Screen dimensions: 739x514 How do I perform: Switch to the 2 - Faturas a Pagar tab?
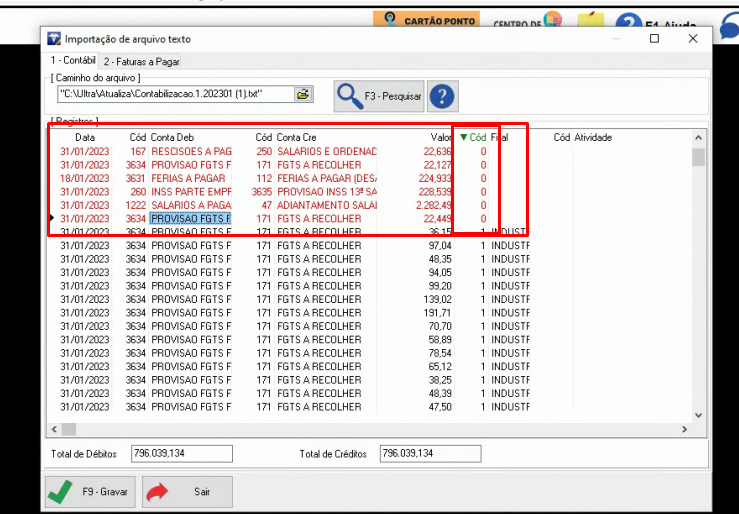click(x=141, y=62)
